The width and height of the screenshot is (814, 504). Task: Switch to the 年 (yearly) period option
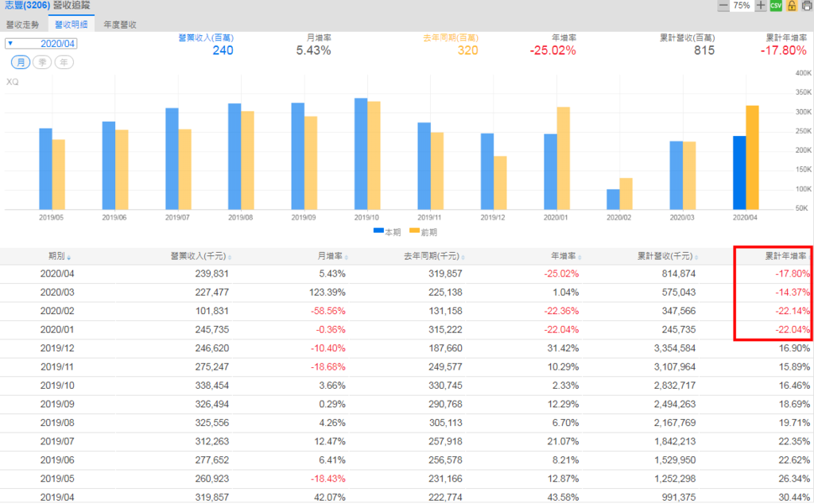tap(64, 62)
